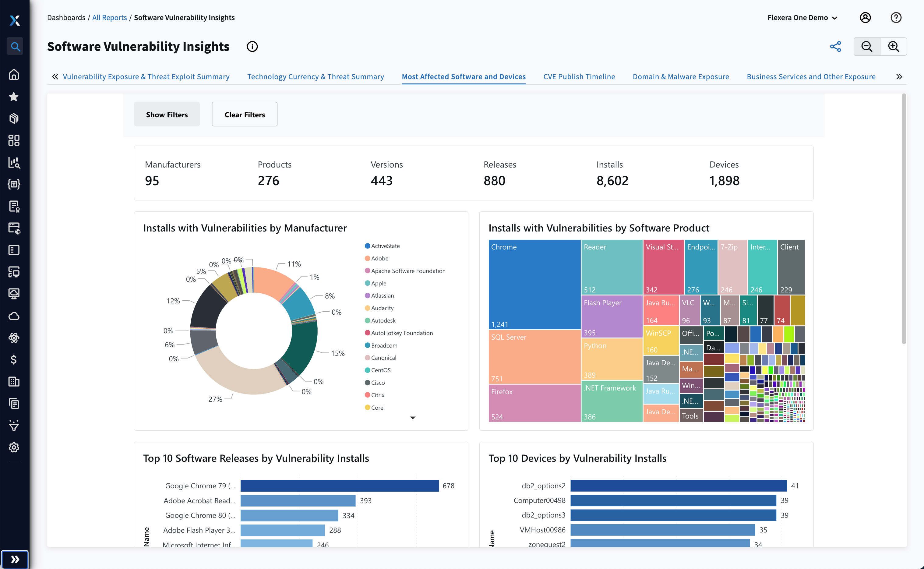Click the Clear Filters button
This screenshot has width=924, height=569.
(245, 114)
